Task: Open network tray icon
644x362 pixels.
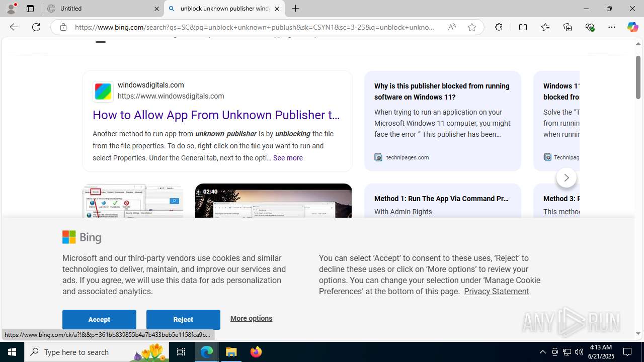Action: (x=567, y=352)
